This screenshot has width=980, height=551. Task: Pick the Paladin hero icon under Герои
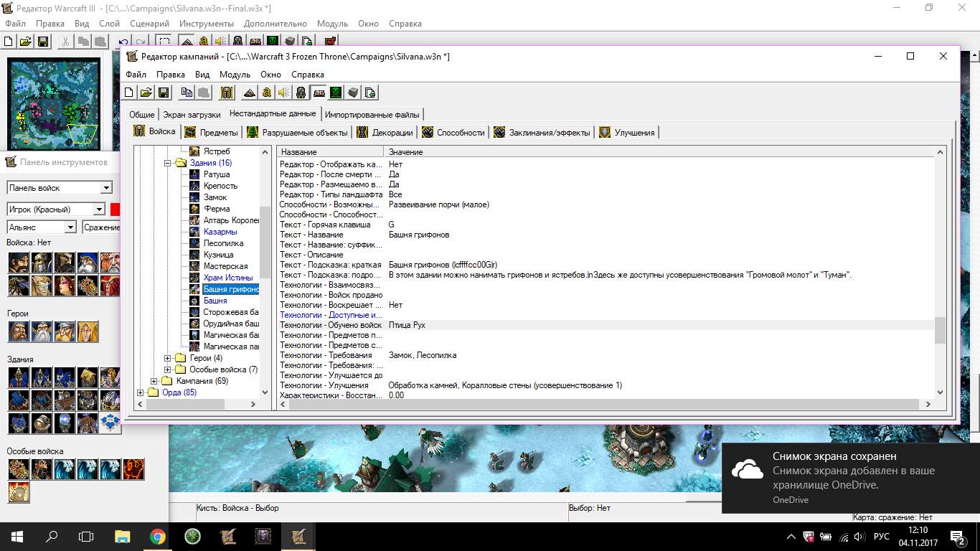(19, 331)
